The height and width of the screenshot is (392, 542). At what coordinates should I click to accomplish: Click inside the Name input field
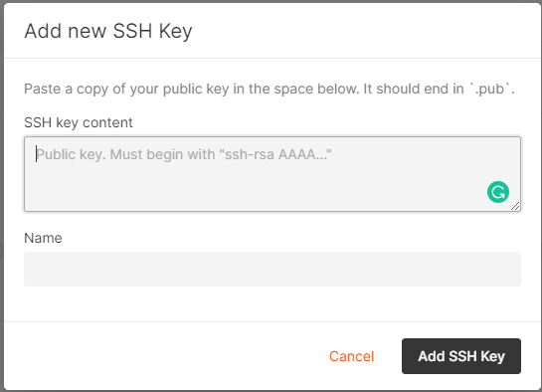pos(272,269)
